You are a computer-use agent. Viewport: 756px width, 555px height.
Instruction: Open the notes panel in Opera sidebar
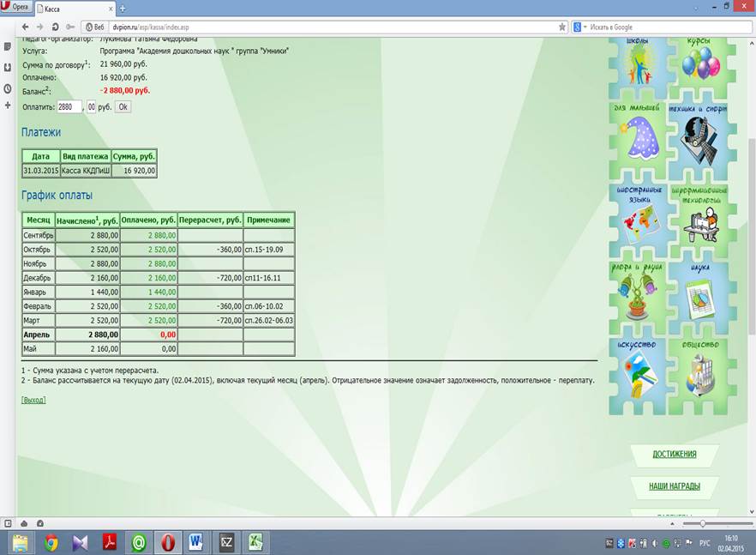click(7, 47)
